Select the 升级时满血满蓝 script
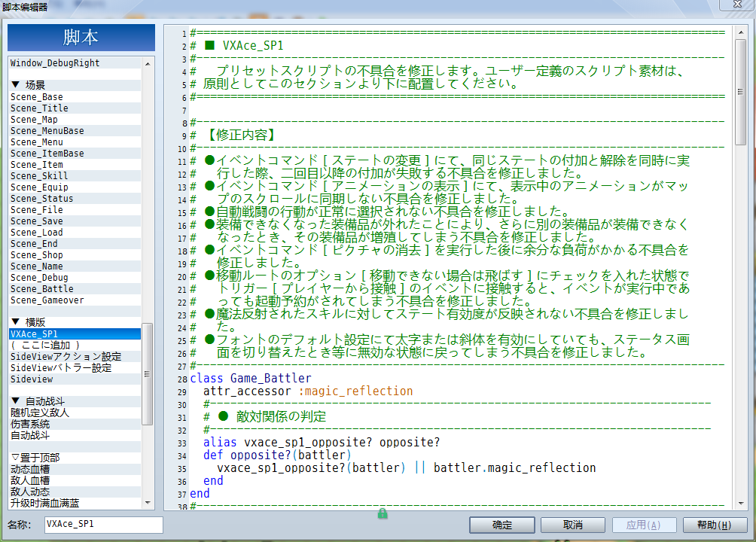Screen dimensions: 756x542 pos(75,504)
